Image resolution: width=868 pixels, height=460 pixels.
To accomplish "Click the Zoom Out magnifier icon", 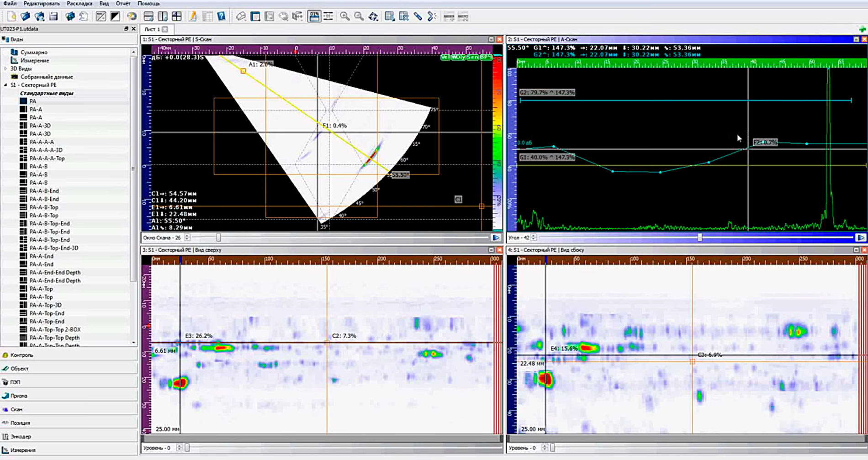I will tap(359, 16).
